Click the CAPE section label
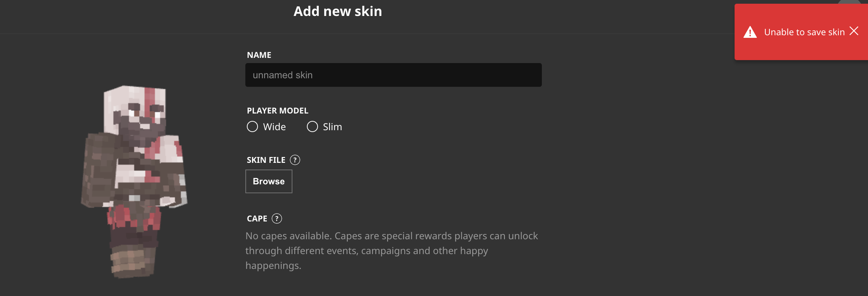 click(x=257, y=218)
